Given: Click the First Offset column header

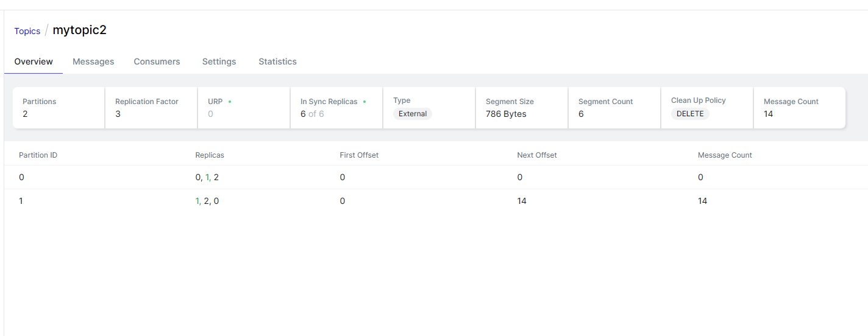Looking at the screenshot, I should [359, 155].
